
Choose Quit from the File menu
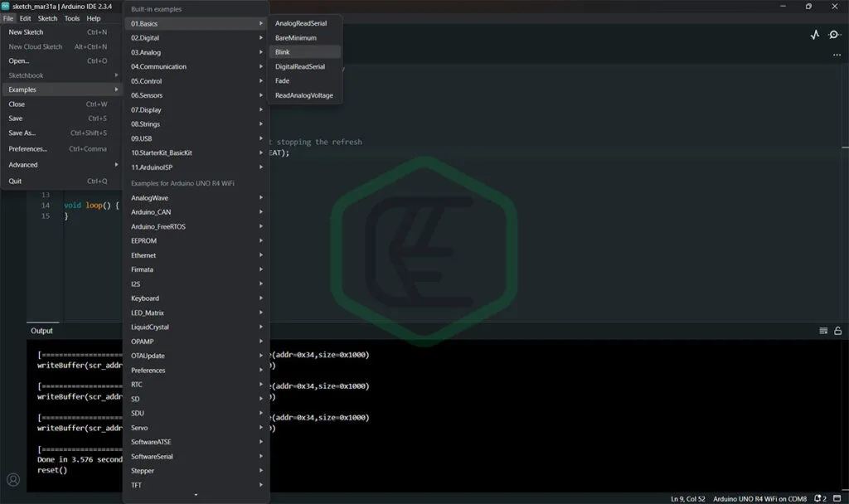tap(61, 182)
